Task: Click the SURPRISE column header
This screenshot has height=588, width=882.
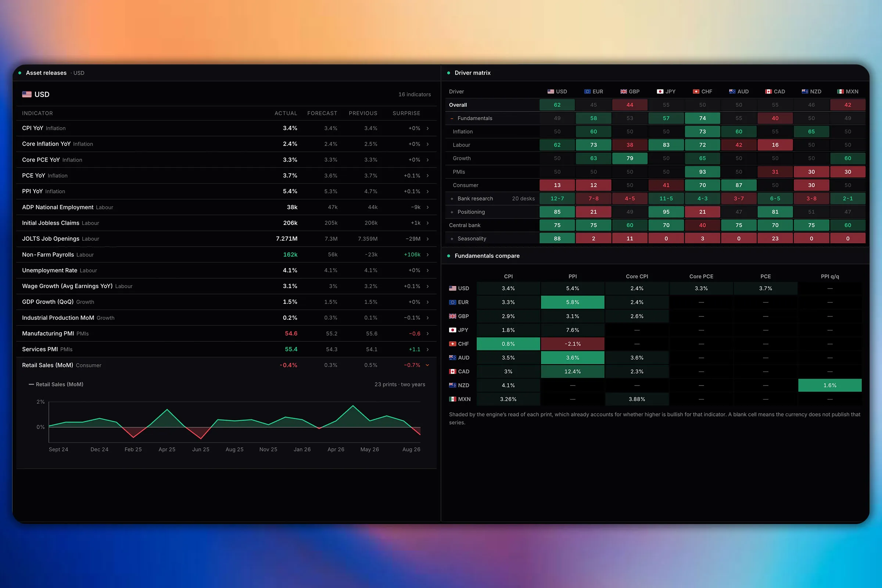Action: tap(406, 113)
